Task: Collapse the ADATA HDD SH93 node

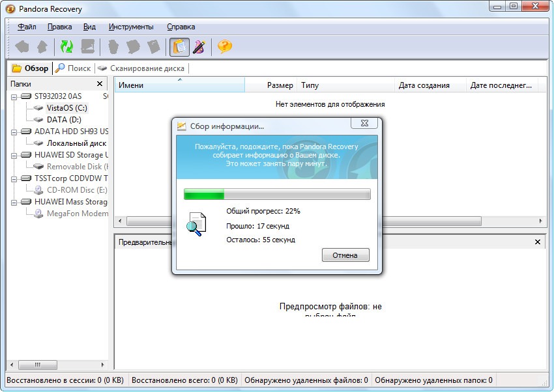Action: 14,132
